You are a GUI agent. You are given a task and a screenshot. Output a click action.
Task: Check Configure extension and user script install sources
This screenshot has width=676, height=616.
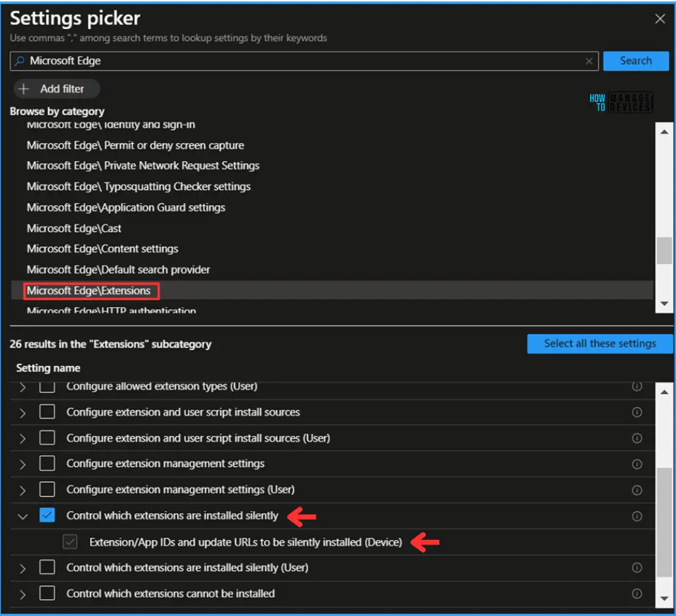(x=47, y=412)
